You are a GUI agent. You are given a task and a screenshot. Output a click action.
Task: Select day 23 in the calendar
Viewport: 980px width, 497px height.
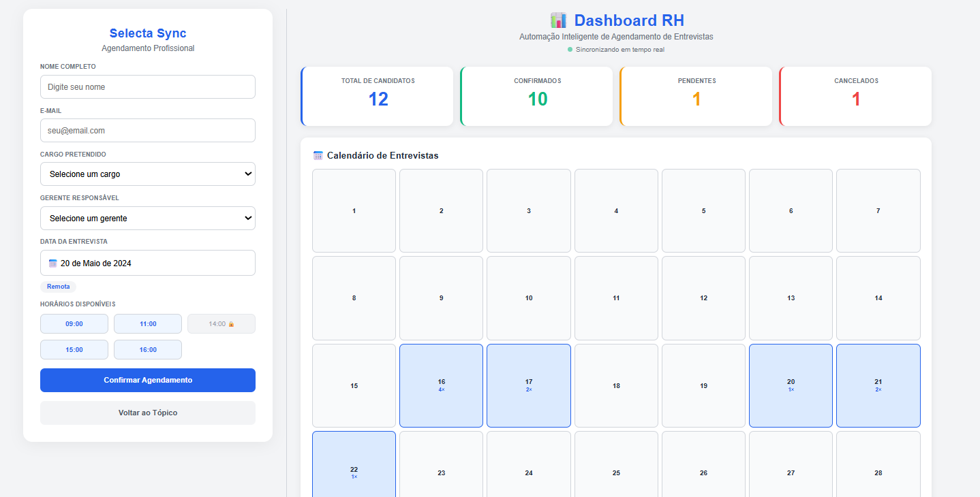[441, 464]
